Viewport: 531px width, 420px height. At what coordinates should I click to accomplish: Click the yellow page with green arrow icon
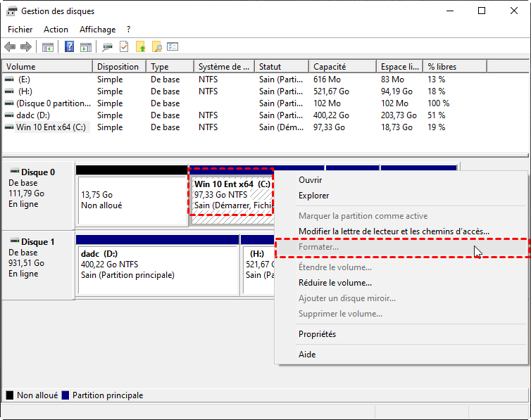pos(140,47)
